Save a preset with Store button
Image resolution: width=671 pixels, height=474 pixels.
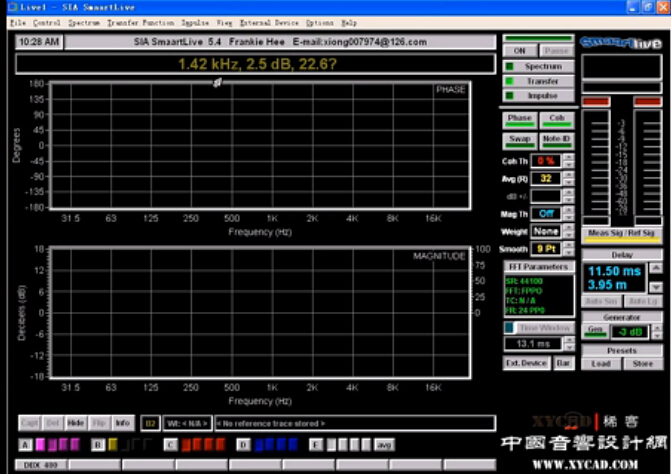click(x=643, y=364)
